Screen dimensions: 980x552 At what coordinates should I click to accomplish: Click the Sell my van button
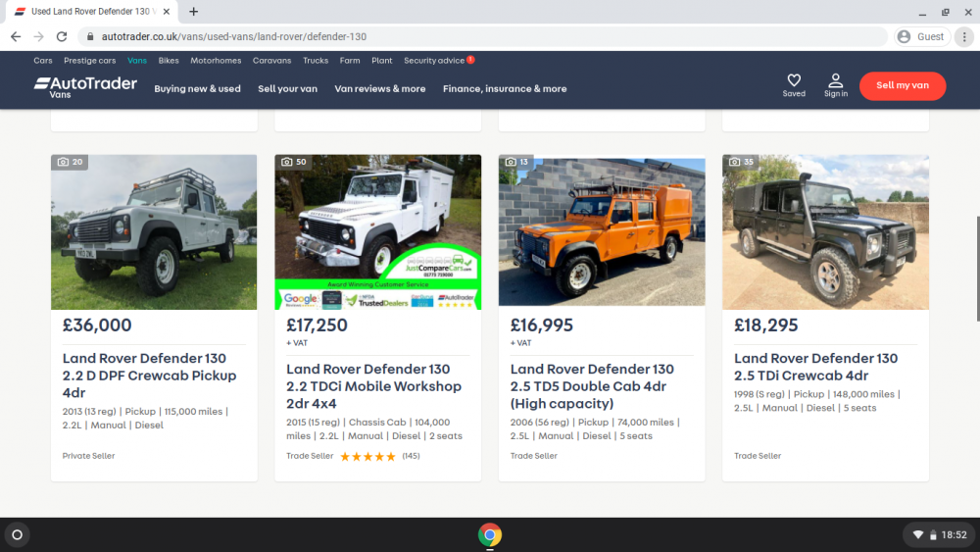[x=903, y=85]
